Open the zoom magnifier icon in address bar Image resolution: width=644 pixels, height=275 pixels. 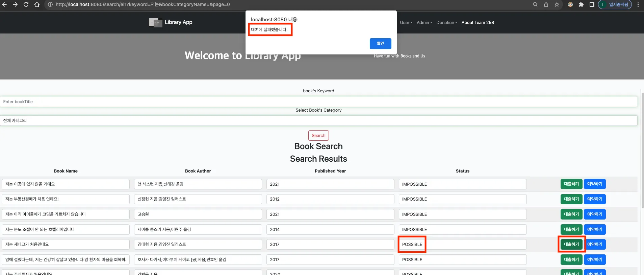[x=535, y=4]
